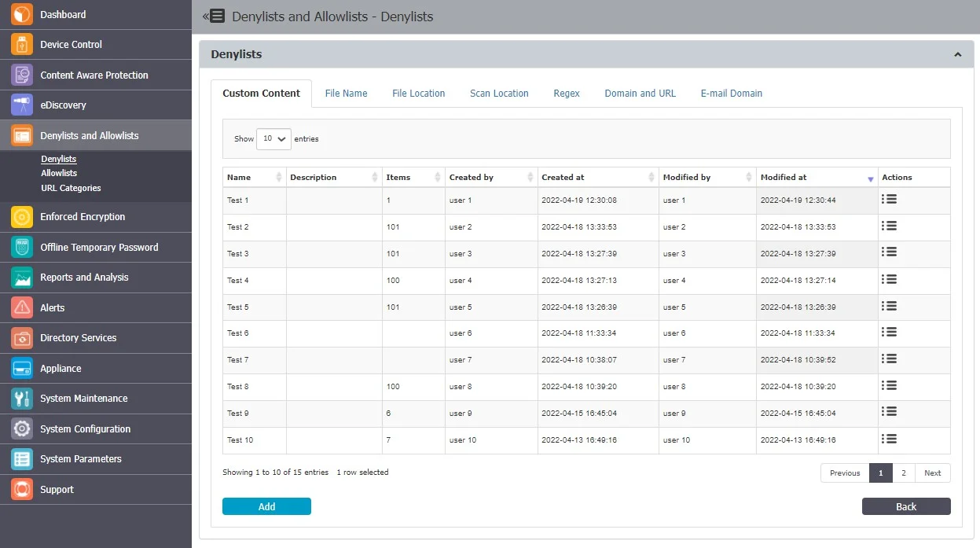Select the Test 1 name cell
The image size is (980, 548).
254,200
